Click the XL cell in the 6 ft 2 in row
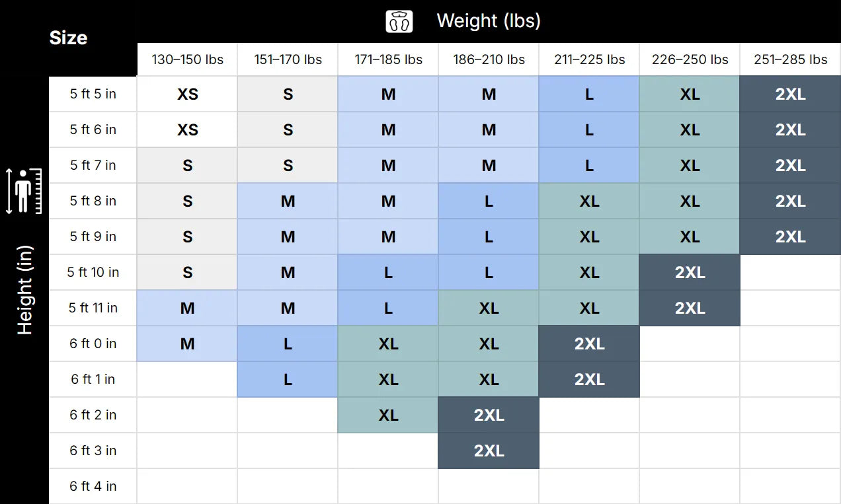This screenshot has height=504, width=841. point(388,415)
